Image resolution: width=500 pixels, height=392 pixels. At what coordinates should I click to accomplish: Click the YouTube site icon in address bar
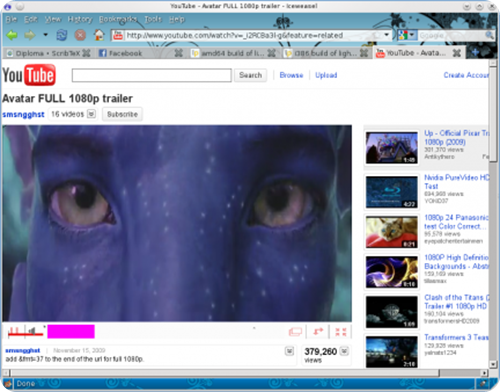(118, 35)
